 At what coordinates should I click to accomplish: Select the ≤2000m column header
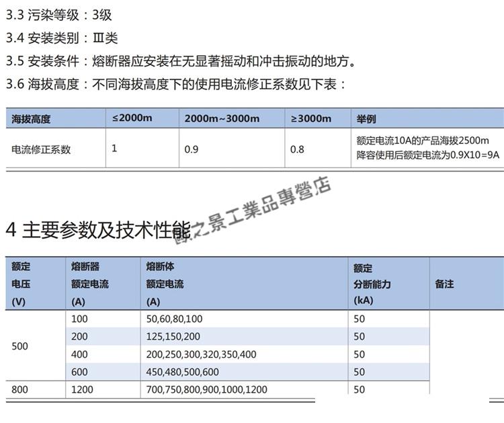132,118
